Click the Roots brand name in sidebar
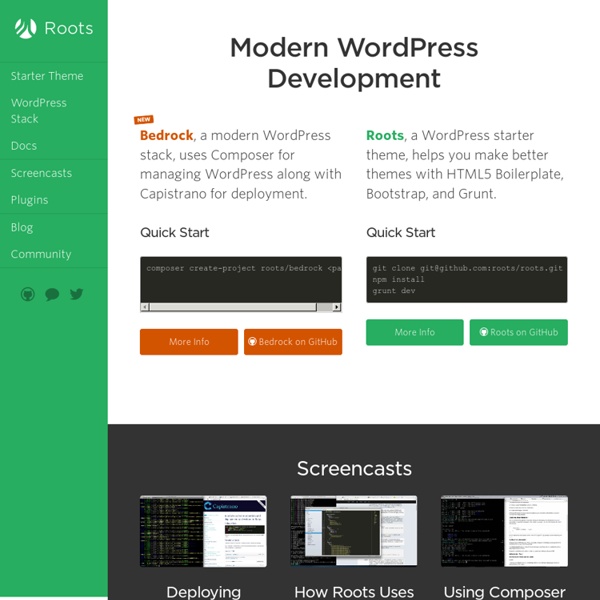The image size is (600, 600). (69, 28)
